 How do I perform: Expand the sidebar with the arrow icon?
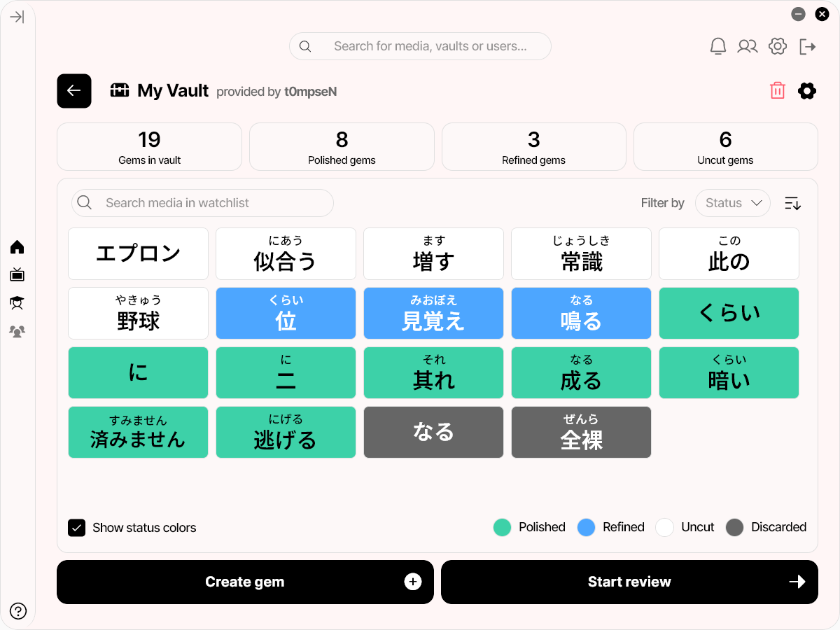click(17, 17)
